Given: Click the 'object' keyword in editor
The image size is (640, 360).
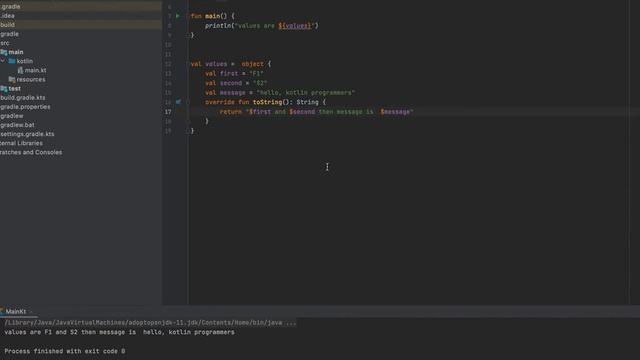Looking at the screenshot, I should click(252, 64).
